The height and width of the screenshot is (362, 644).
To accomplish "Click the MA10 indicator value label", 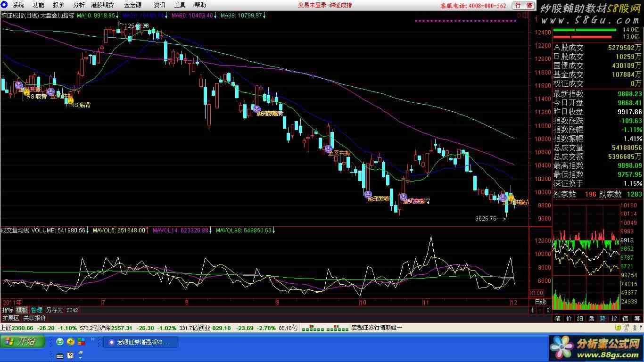I will coord(98,16).
